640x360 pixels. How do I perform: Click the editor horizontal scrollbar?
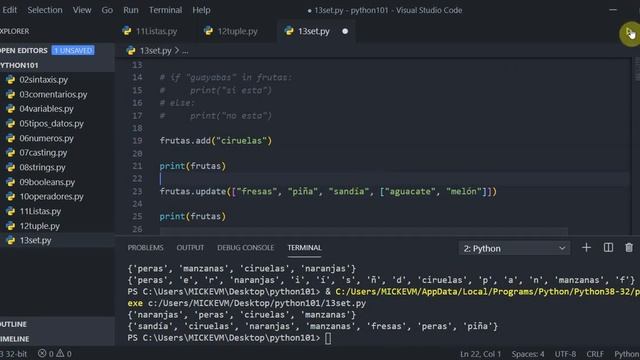(363, 231)
